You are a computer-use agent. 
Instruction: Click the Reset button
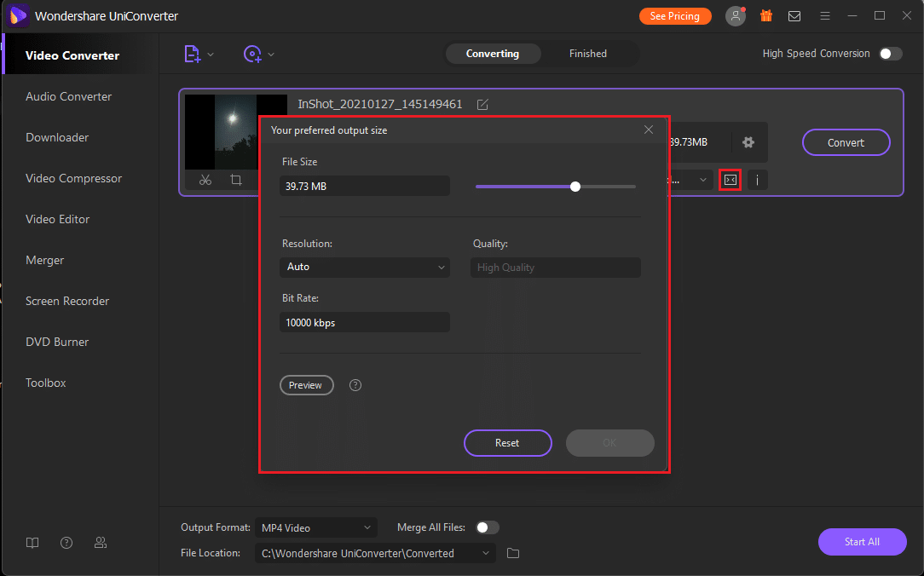tap(507, 443)
